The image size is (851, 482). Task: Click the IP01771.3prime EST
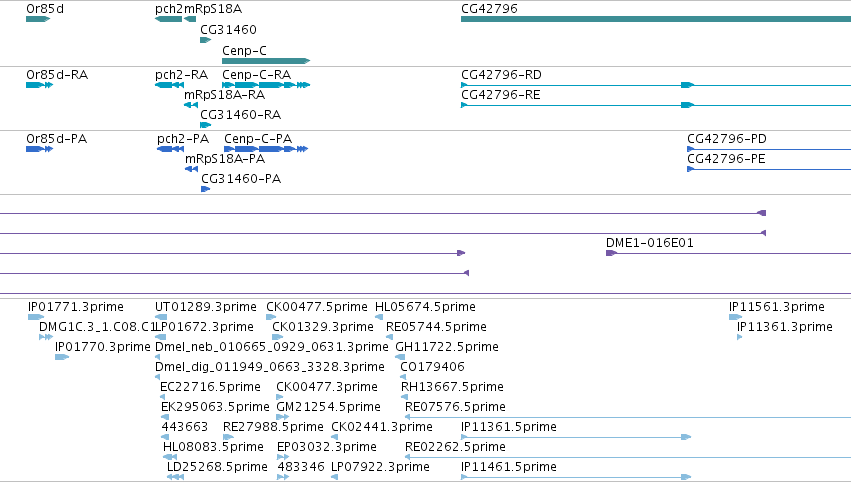tap(36, 317)
